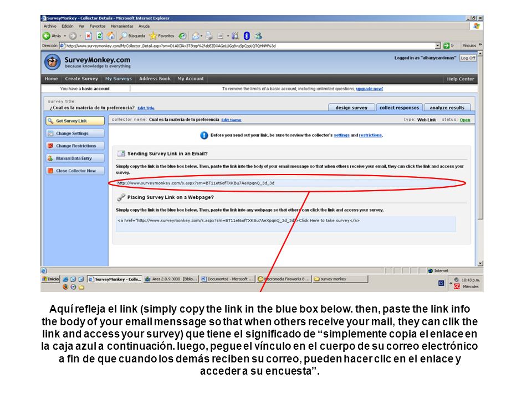This screenshot has width=532, height=399.
Task: Open the Edición menu
Action: point(68,26)
